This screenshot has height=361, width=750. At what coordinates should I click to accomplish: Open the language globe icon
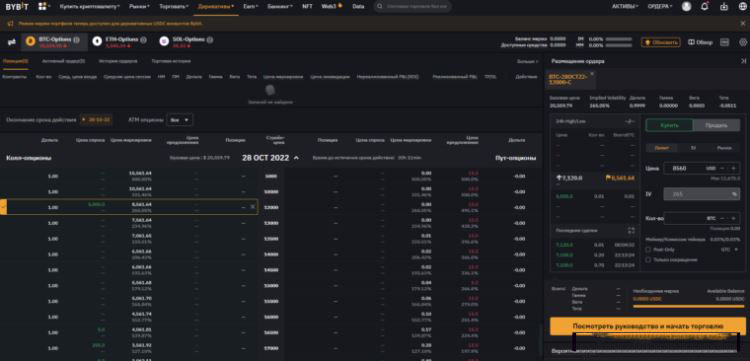742,7
